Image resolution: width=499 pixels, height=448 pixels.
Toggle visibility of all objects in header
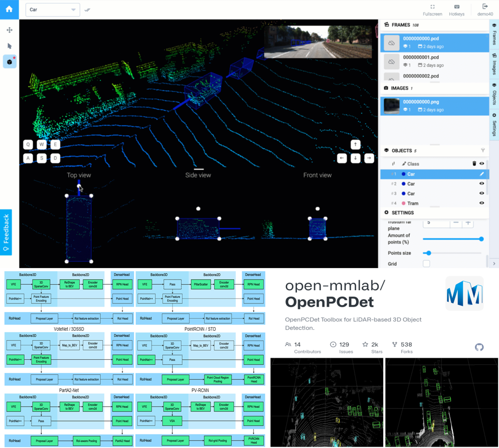pyautogui.click(x=482, y=163)
